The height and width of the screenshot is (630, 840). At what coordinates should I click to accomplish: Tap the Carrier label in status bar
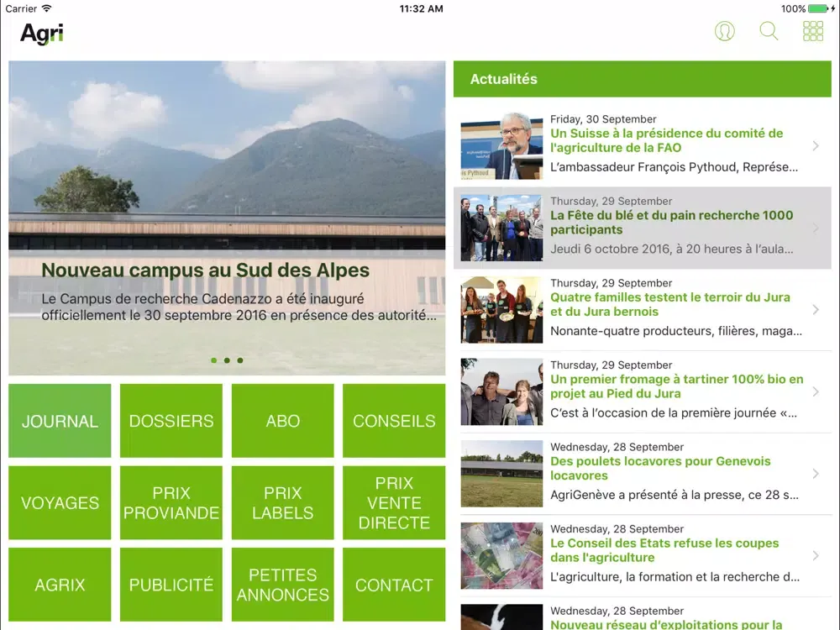[22, 8]
